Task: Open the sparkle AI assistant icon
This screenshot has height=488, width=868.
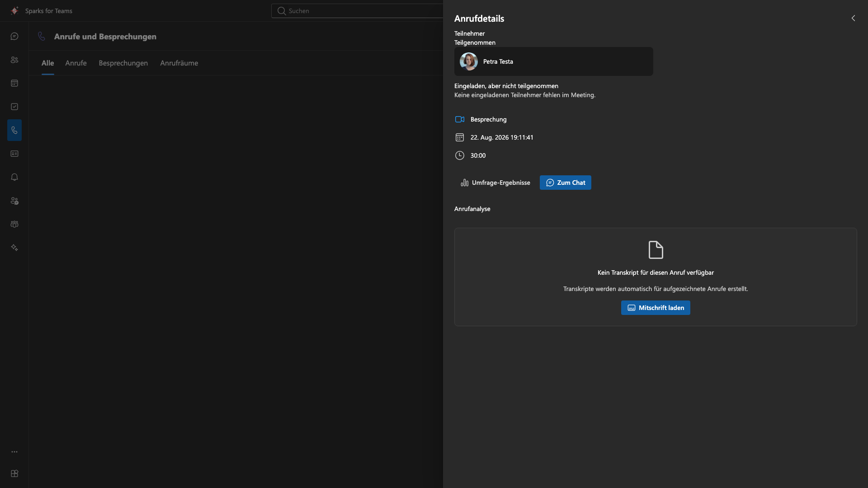Action: [14, 248]
